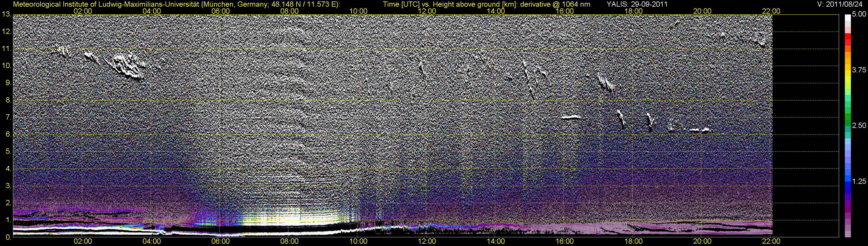Click the '4.' height axis label

pos(8,168)
